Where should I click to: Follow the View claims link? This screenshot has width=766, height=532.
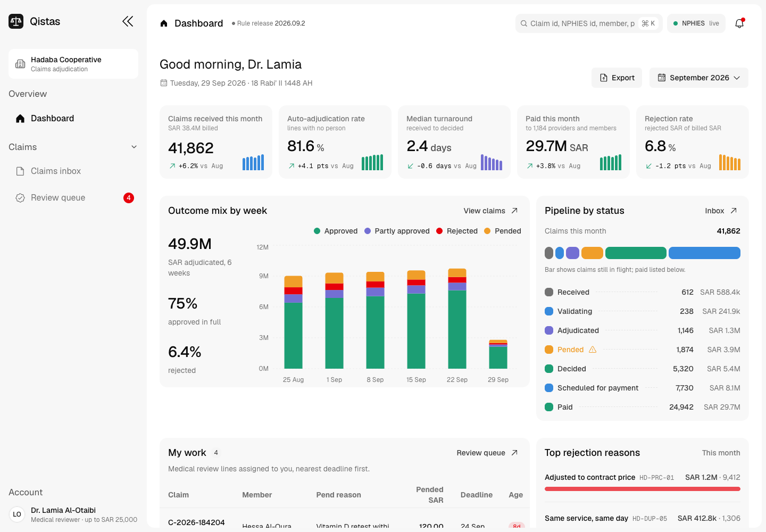pyautogui.click(x=490, y=211)
